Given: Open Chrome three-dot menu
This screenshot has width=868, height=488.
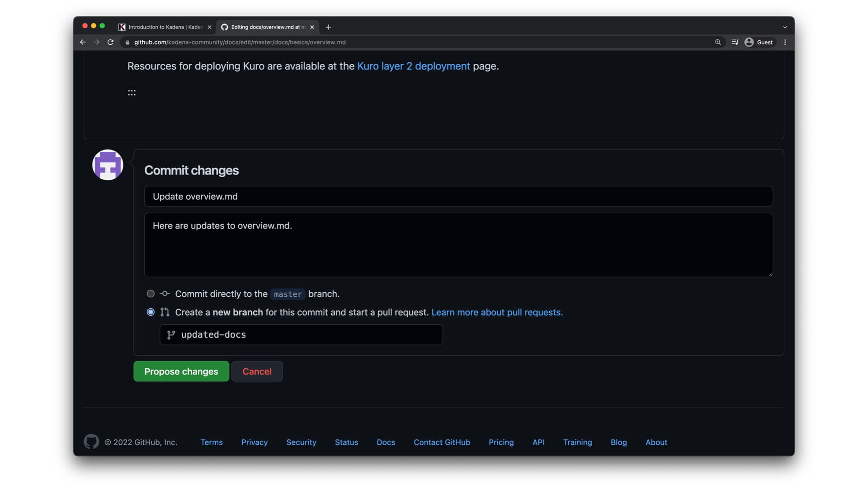Looking at the screenshot, I should (785, 42).
